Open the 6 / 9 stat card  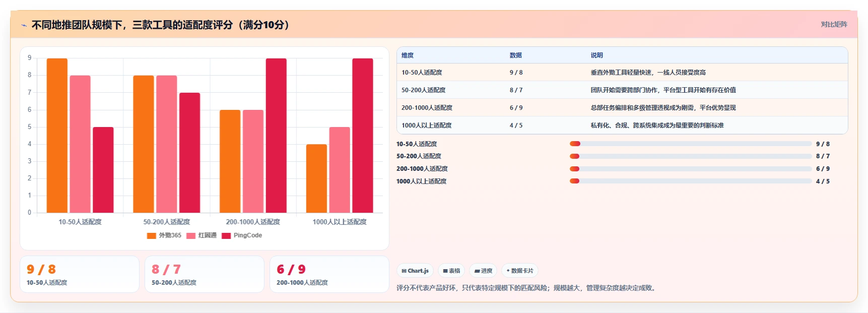[x=329, y=274]
